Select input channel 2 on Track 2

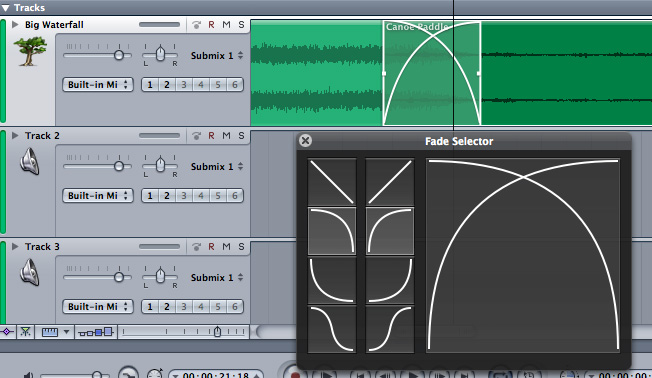pyautogui.click(x=167, y=195)
